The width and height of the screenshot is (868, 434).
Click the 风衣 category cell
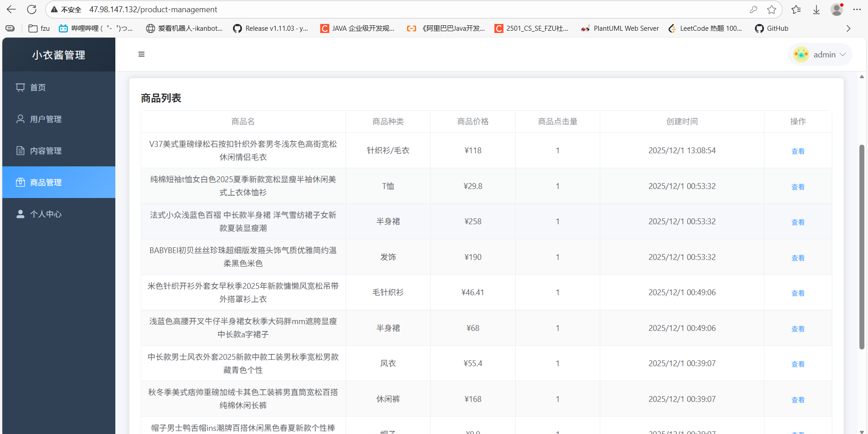[388, 363]
